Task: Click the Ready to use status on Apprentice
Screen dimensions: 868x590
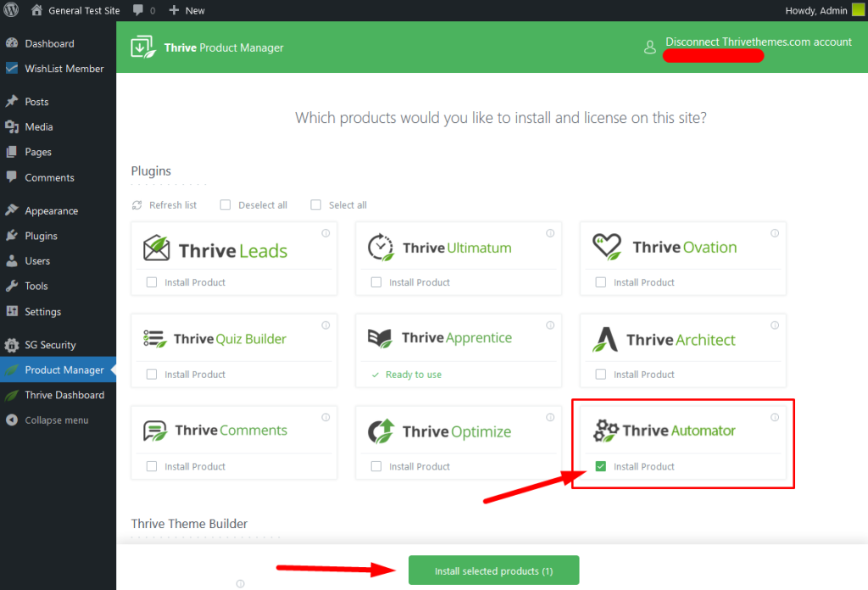Action: pyautogui.click(x=407, y=375)
